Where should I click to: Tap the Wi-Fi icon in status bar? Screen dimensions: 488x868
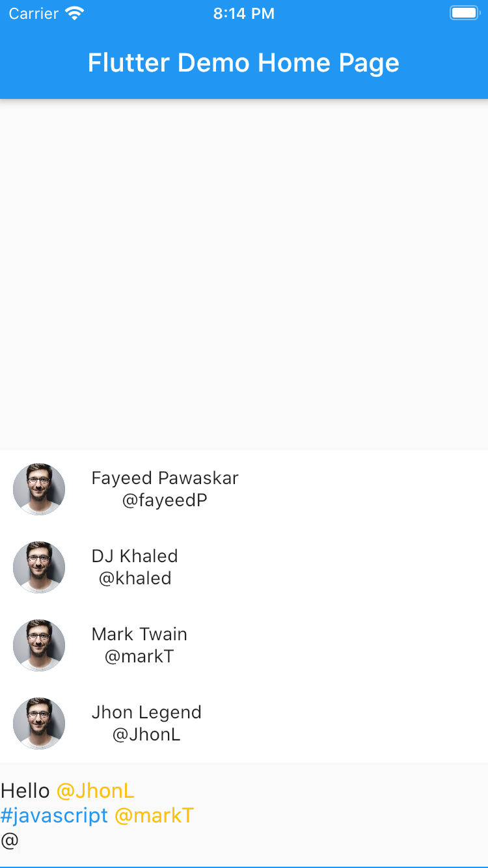pyautogui.click(x=75, y=14)
